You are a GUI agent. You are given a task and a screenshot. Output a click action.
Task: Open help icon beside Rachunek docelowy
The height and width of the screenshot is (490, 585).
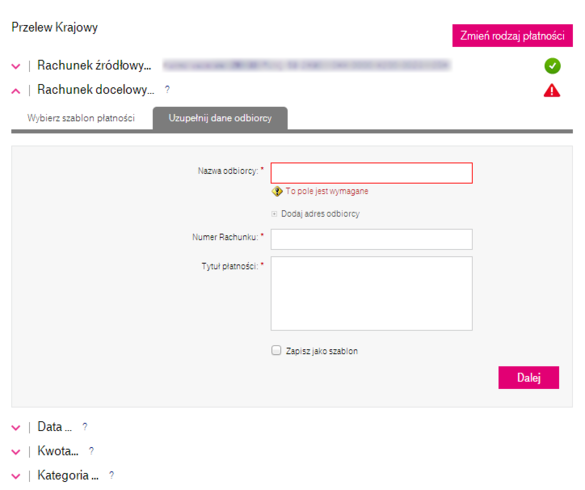[x=167, y=90]
